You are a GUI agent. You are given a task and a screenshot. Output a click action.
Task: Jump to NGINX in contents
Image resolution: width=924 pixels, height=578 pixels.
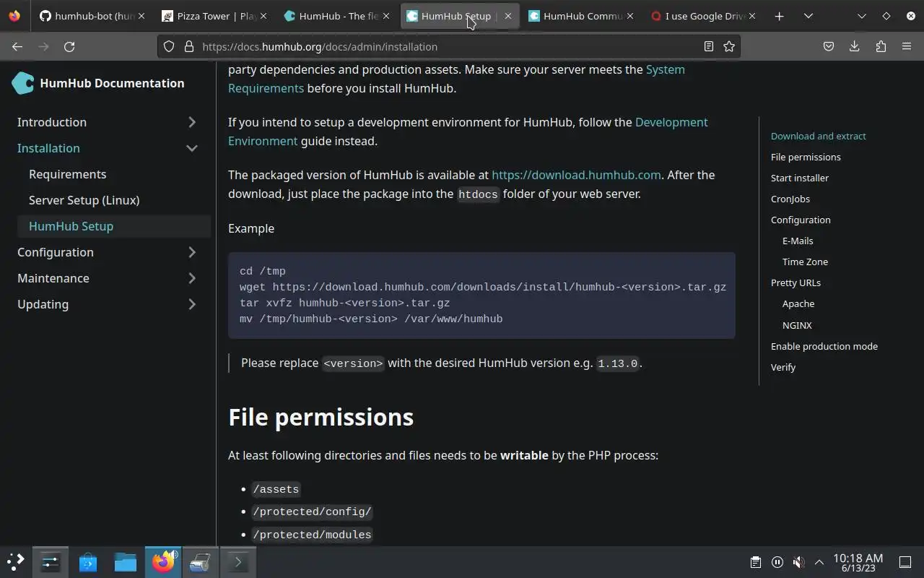point(797,325)
